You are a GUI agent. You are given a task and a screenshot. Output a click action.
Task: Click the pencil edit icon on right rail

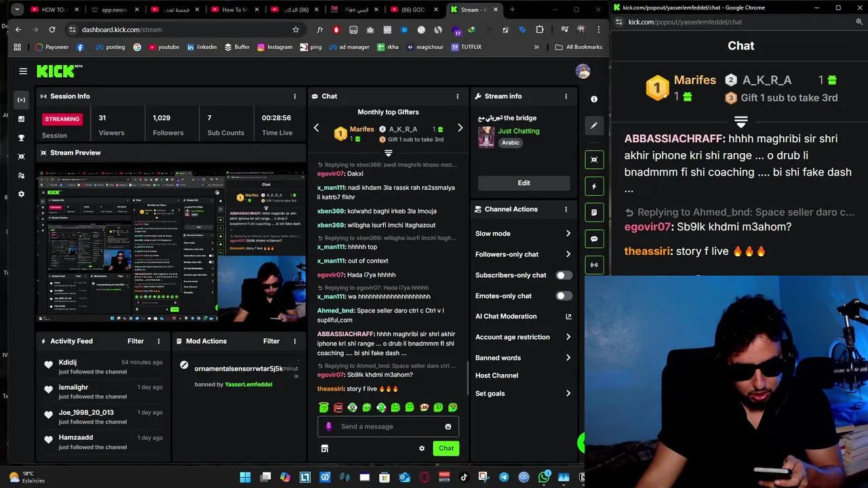point(594,125)
